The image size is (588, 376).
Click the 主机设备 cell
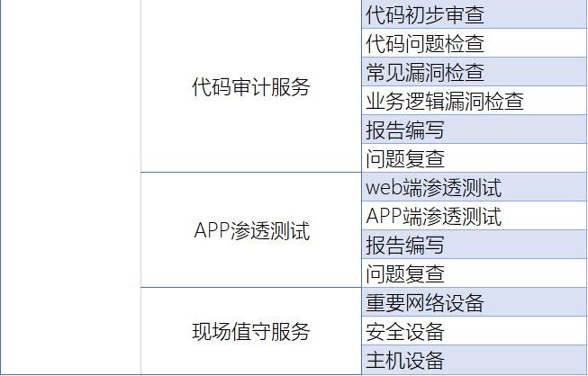pyautogui.click(x=475, y=360)
